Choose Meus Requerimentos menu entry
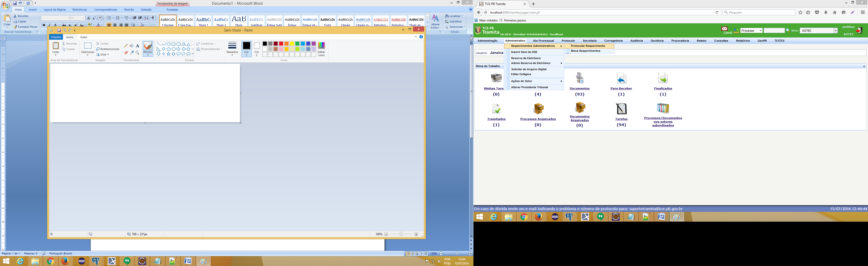Image resolution: width=868 pixels, height=266 pixels. click(586, 51)
